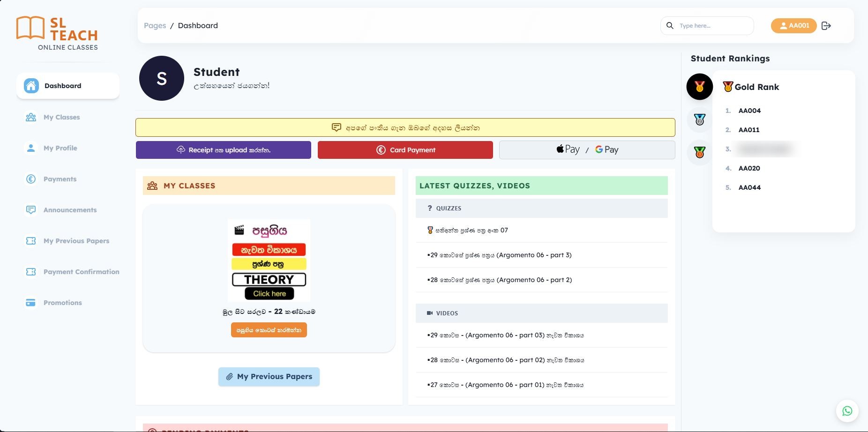Navigate to Payments in sidebar

click(x=68, y=179)
